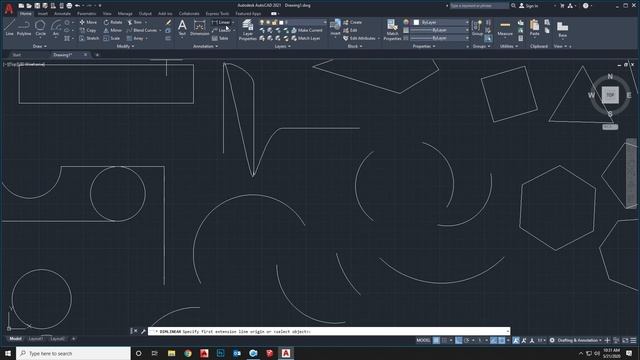Open the Parametric ribbon tab

pyautogui.click(x=87, y=13)
